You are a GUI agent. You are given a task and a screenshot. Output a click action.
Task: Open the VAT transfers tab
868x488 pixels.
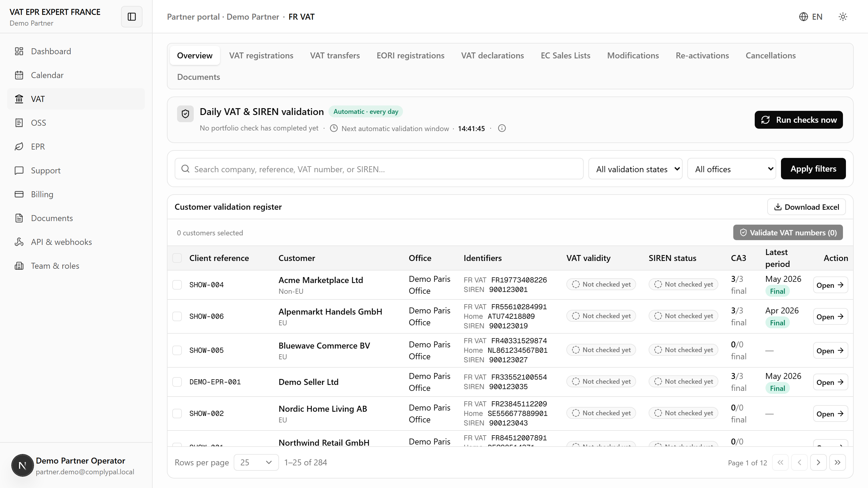[335, 56]
